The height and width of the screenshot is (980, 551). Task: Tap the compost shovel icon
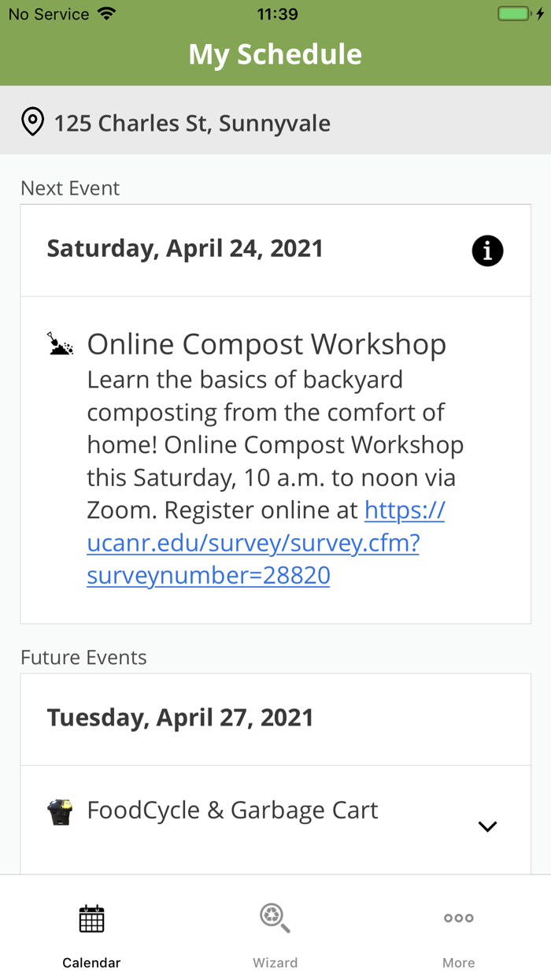coord(61,344)
